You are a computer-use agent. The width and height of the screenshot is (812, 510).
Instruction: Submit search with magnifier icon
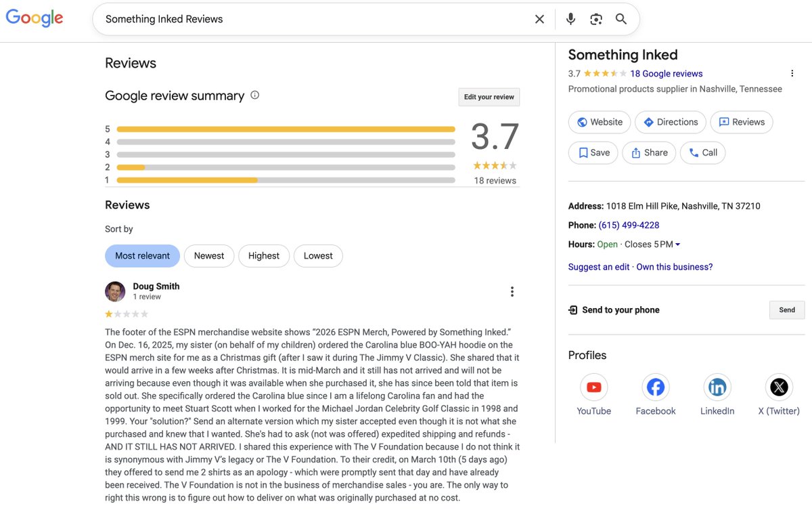tap(621, 19)
